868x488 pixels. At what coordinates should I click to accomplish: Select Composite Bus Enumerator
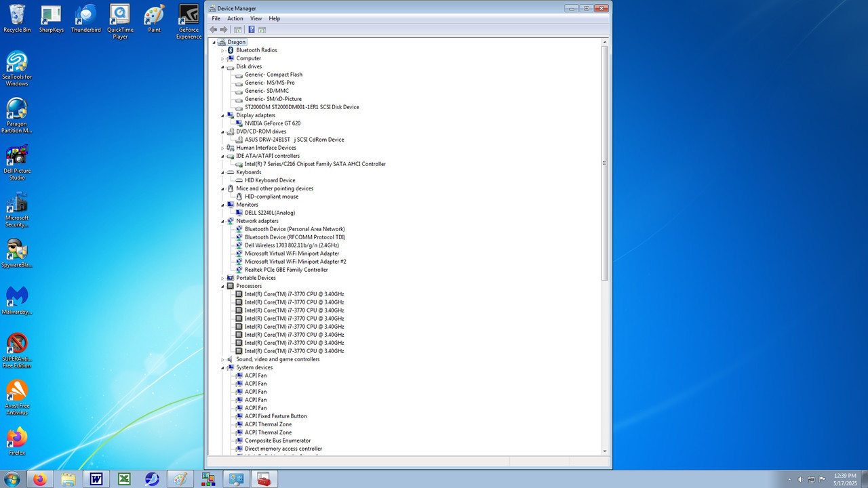pyautogui.click(x=278, y=441)
